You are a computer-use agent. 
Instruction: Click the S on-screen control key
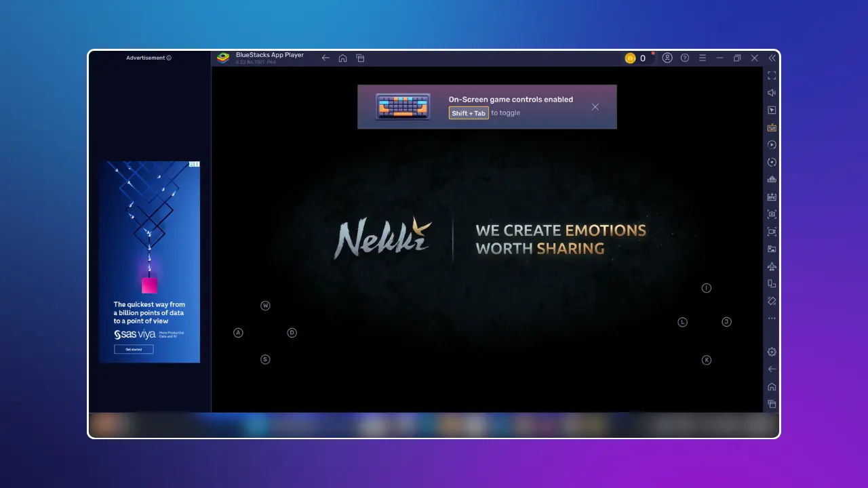point(266,359)
